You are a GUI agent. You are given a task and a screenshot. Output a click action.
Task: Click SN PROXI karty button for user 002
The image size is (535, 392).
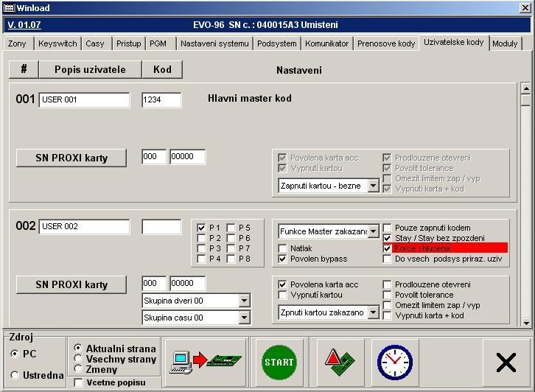point(71,284)
